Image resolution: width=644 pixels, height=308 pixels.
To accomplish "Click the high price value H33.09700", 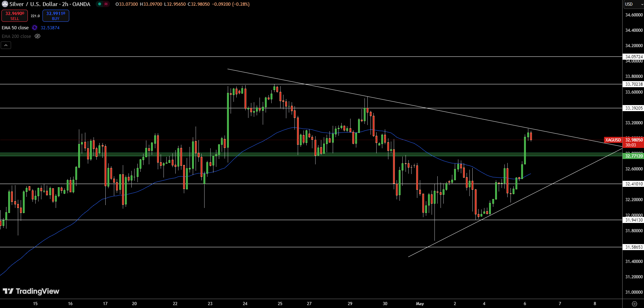I will [x=151, y=4].
